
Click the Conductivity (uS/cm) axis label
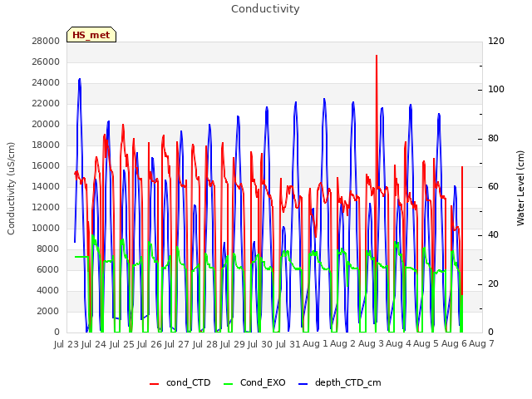(11, 189)
